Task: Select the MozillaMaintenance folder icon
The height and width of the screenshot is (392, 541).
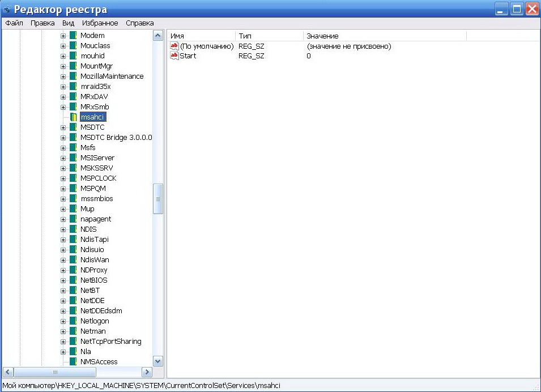Action: 73,76
